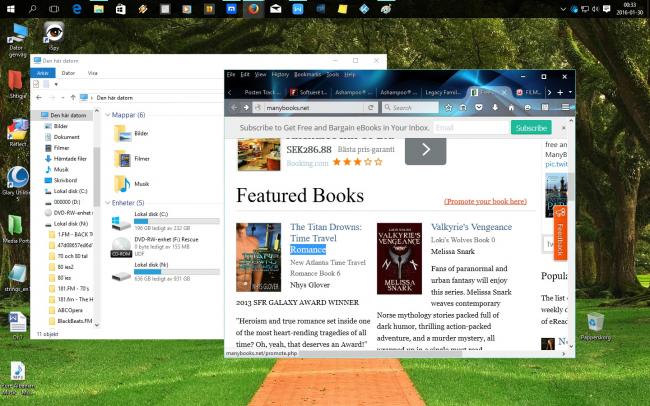
Task: Open The Titan Drowns cover thumbnail
Action: click(258, 257)
